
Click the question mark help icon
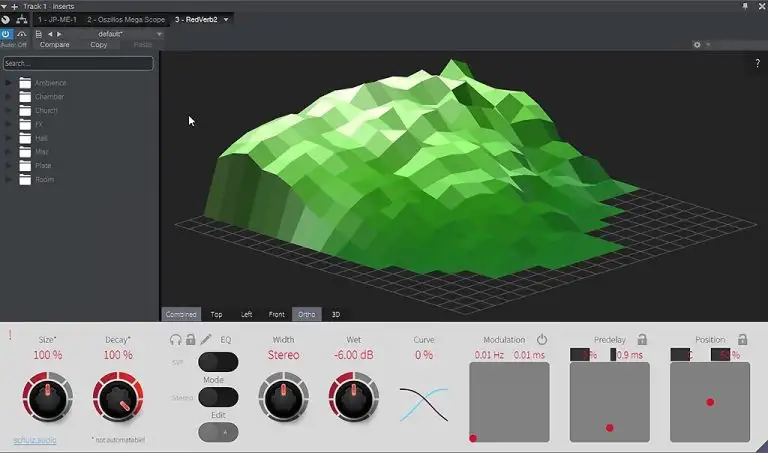click(x=757, y=63)
